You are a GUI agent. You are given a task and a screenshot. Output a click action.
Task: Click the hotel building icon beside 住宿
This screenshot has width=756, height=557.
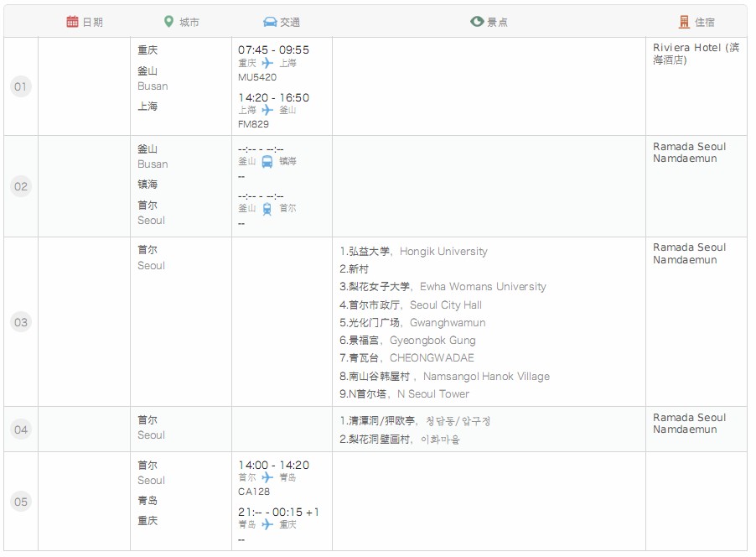click(685, 22)
